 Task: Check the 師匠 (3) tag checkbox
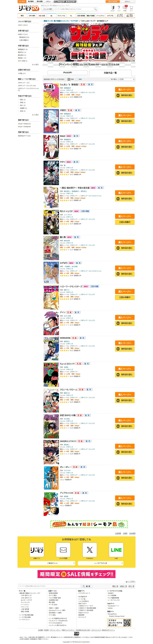19,99
